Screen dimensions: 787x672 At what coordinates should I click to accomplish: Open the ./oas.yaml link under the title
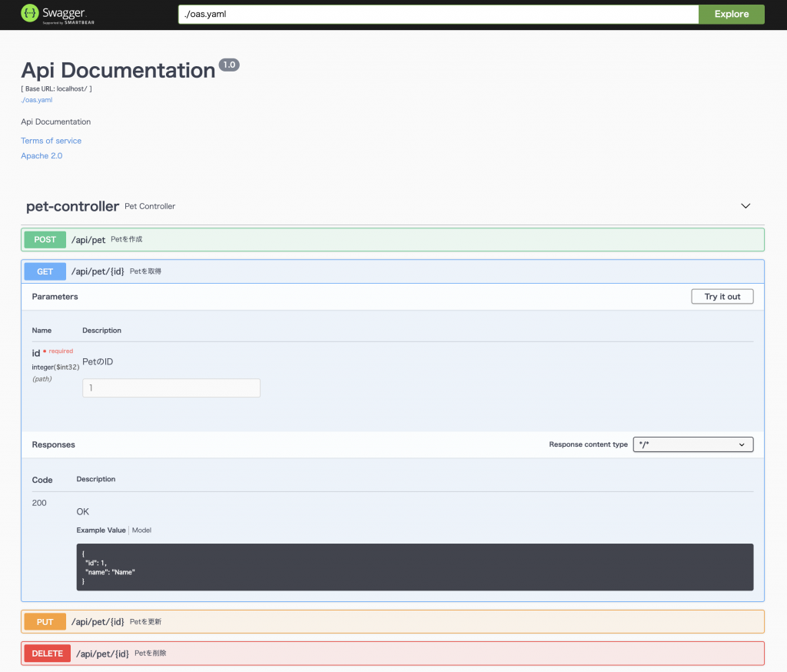36,100
